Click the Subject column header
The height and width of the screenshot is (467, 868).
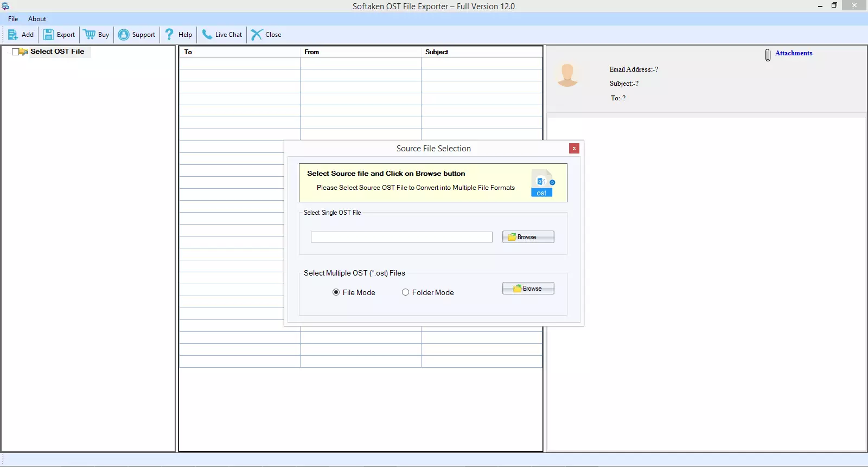482,52
